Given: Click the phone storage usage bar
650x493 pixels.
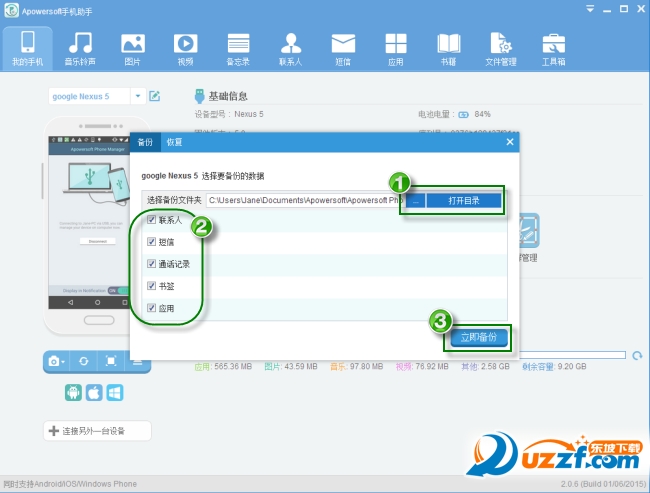Looking at the screenshot, I should point(572,355).
